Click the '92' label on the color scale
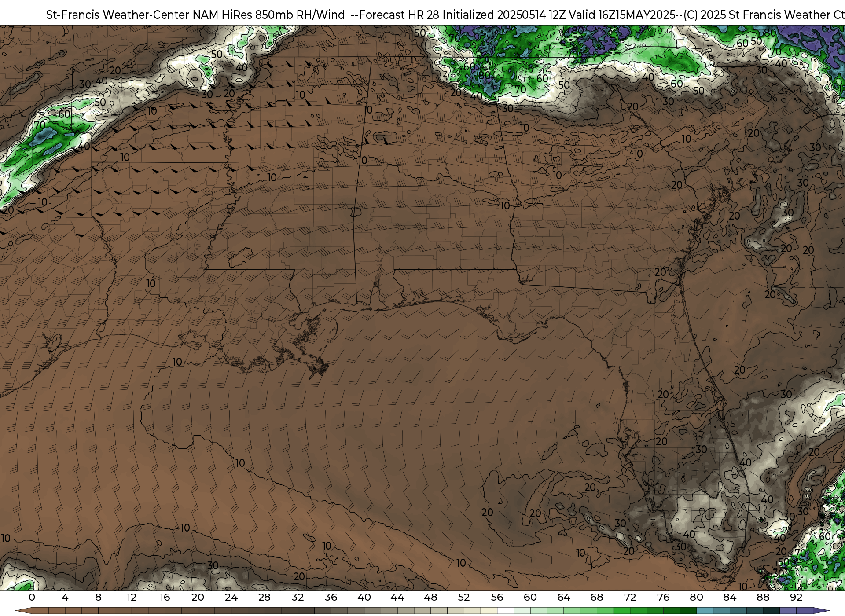 click(796, 598)
